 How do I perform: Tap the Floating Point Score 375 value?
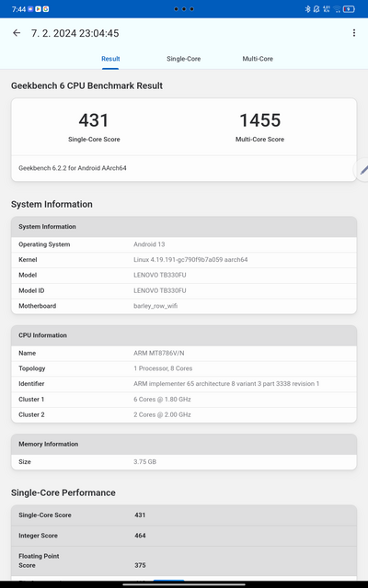click(140, 565)
